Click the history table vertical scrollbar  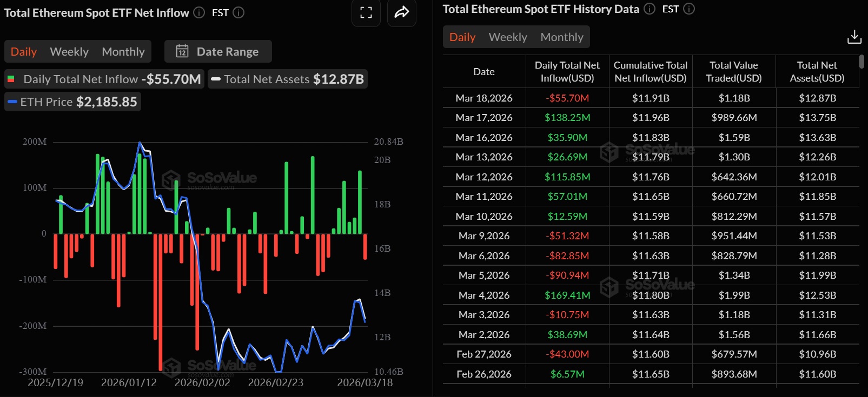[862, 62]
